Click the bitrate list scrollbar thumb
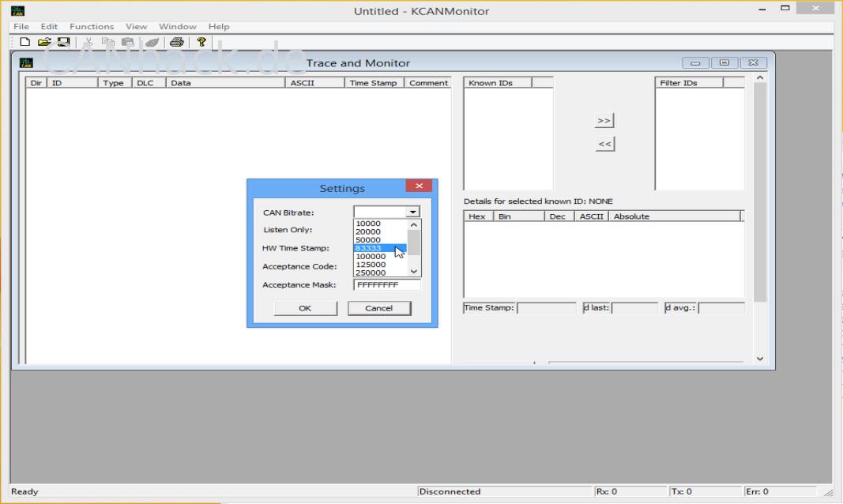The width and height of the screenshot is (843, 504). click(x=413, y=243)
